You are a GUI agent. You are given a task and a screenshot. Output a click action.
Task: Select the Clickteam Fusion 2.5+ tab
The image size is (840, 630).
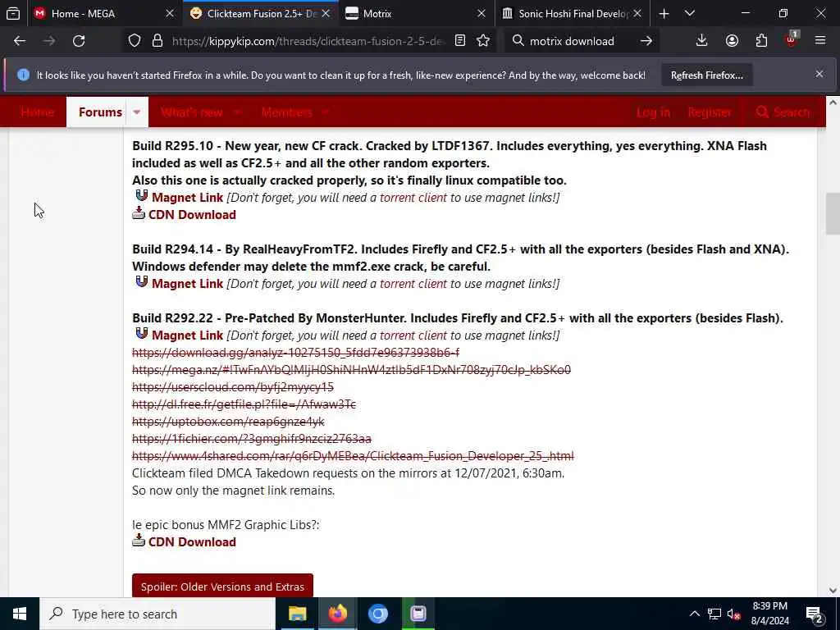pyautogui.click(x=262, y=13)
